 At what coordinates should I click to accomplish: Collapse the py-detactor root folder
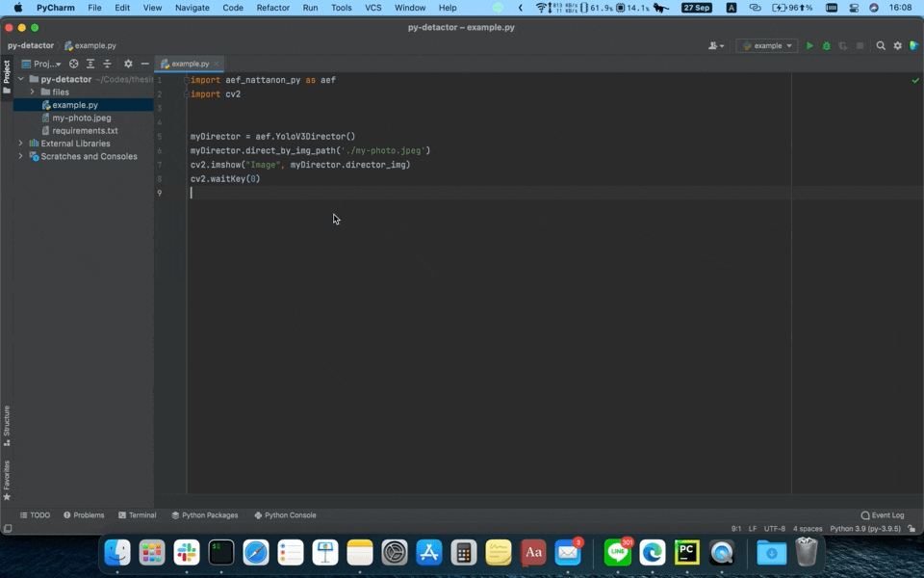21,79
